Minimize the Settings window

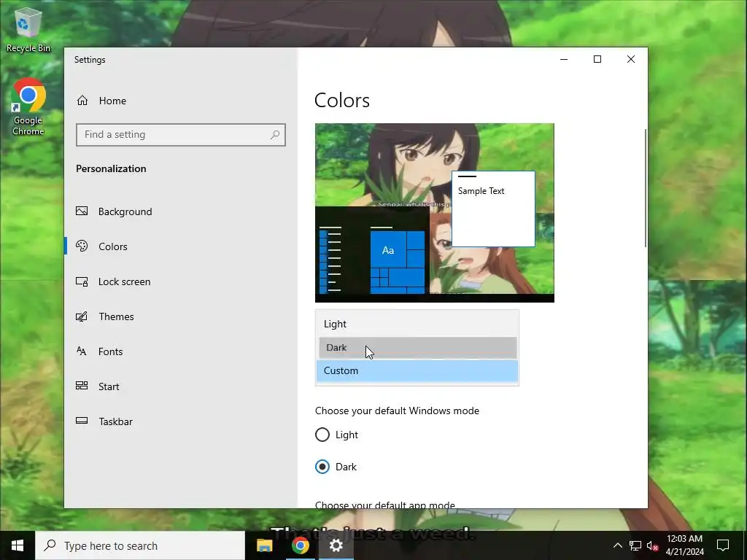pos(564,59)
